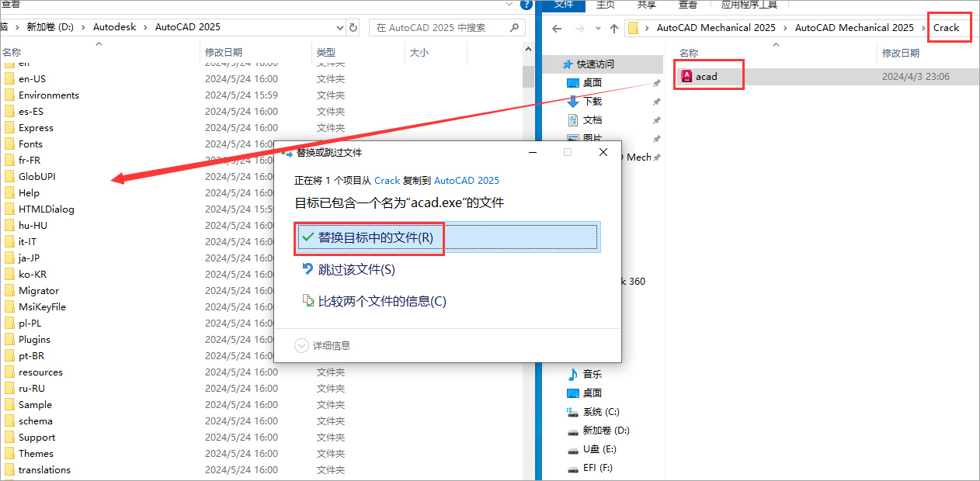The image size is (980, 481).
Task: Choose 跳过该文件(S) in the dialog
Action: point(356,269)
